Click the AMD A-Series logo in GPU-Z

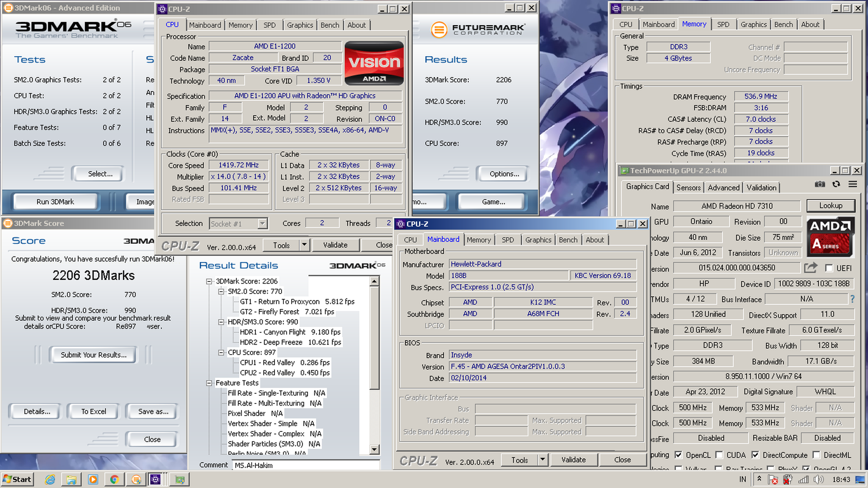tap(830, 237)
